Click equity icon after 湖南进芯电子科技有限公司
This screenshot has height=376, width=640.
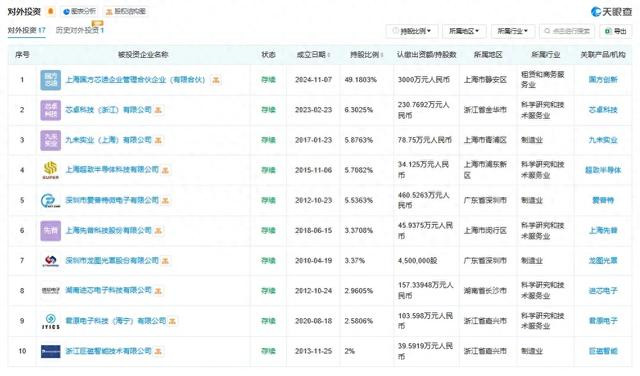(x=158, y=291)
